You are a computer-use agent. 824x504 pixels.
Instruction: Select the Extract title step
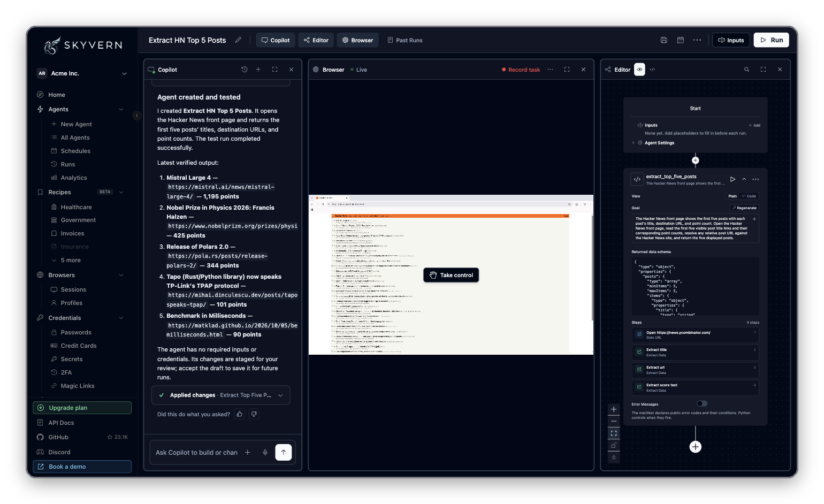[x=695, y=352]
